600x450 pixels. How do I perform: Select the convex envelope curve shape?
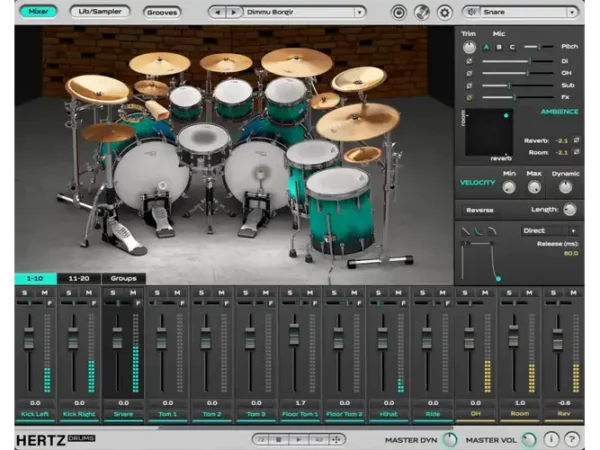pos(492,231)
